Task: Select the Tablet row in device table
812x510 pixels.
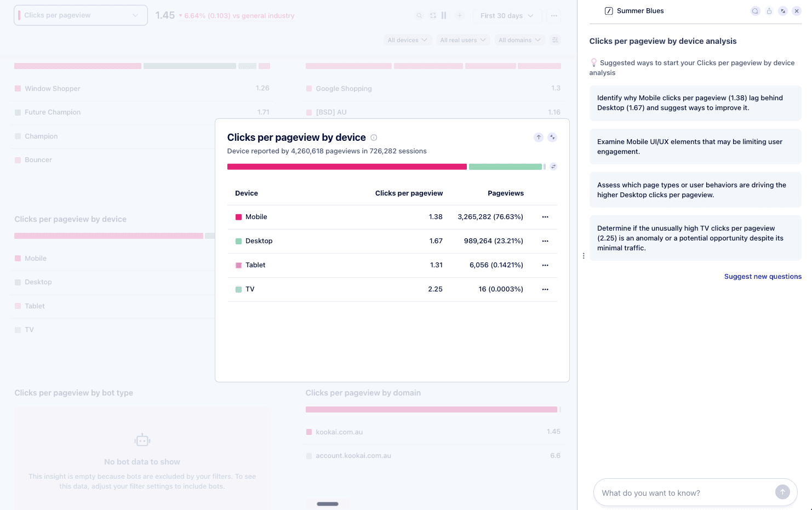Action: [392, 266]
